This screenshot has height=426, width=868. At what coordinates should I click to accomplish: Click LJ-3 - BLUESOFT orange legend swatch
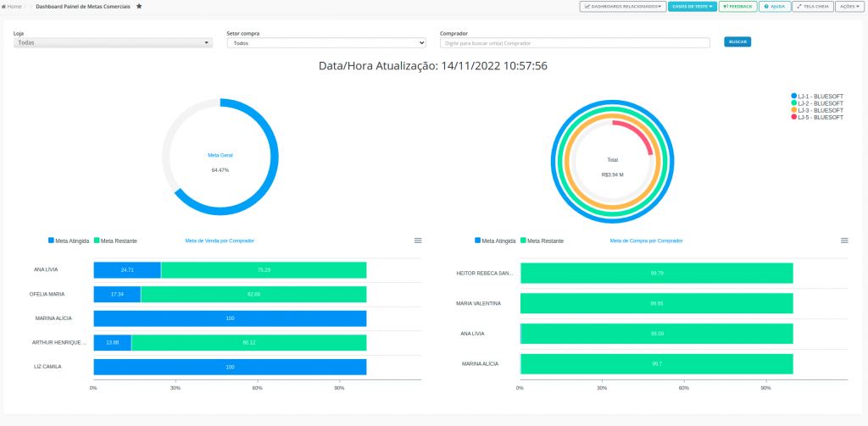(x=793, y=110)
